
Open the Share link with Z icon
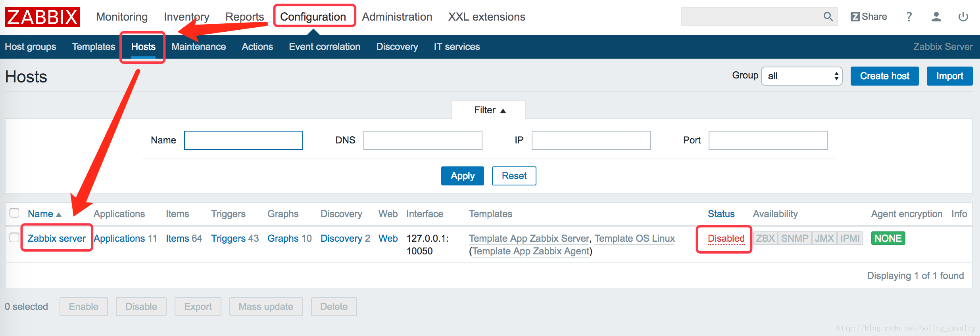point(869,17)
